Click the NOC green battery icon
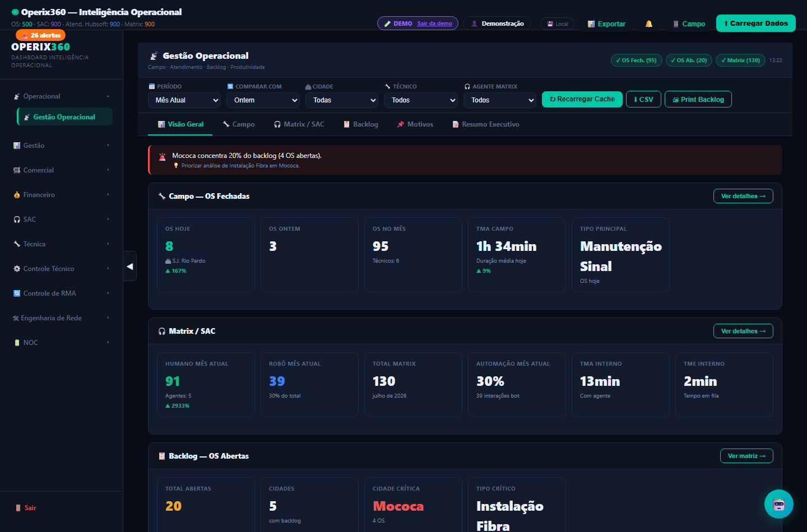807x532 pixels. [x=17, y=343]
